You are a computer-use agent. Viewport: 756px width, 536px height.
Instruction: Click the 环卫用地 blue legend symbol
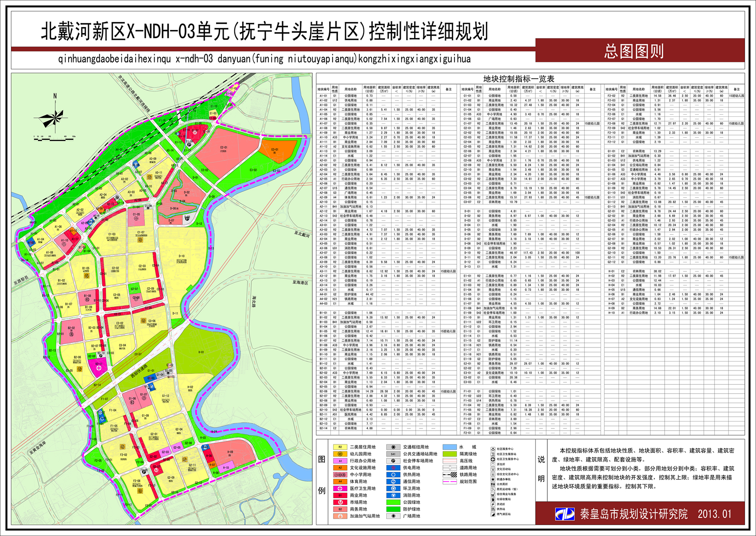tap(393, 488)
